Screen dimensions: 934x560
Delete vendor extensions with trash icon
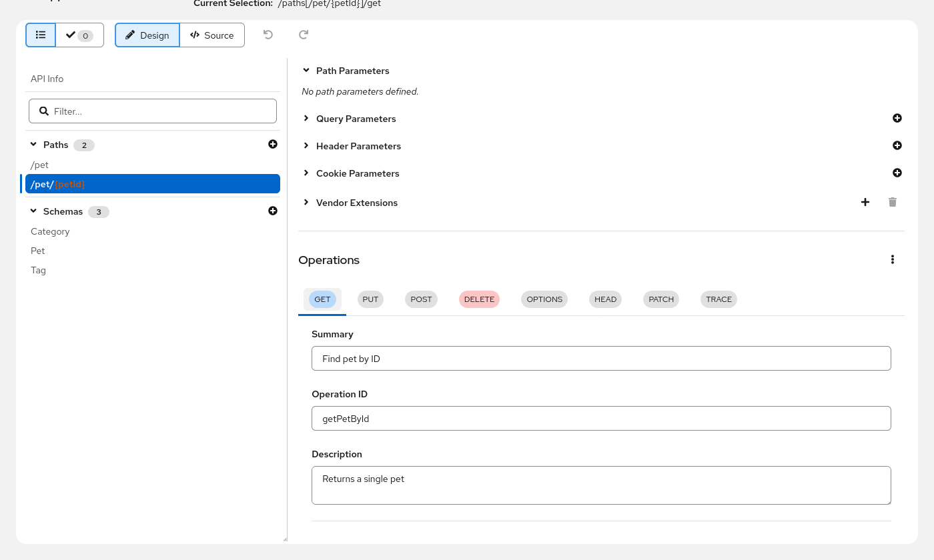893,202
